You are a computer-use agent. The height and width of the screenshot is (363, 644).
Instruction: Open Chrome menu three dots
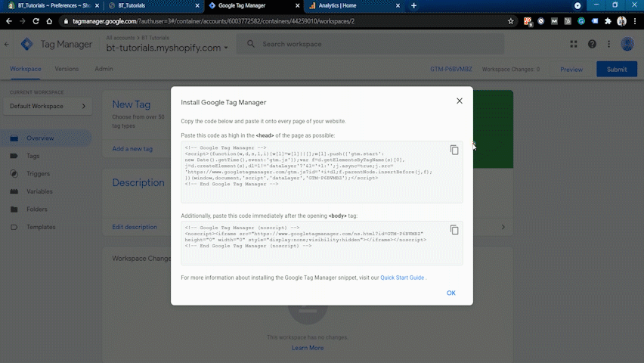(x=635, y=21)
